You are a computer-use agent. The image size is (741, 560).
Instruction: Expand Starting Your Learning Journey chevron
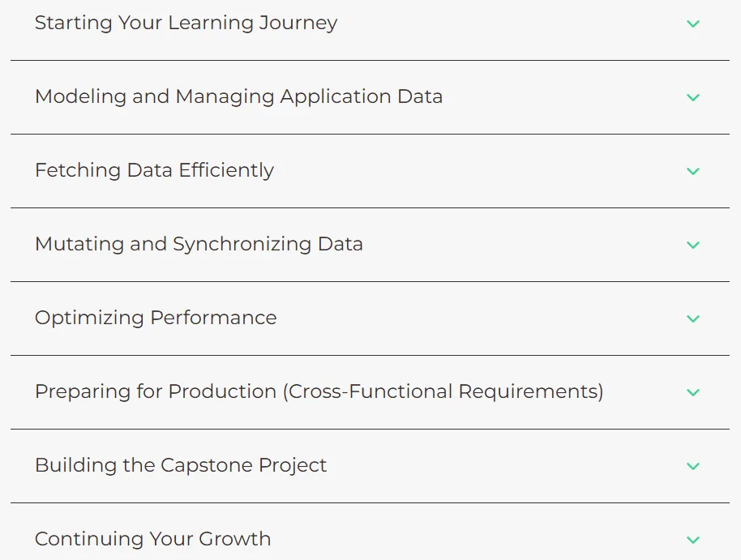point(693,24)
